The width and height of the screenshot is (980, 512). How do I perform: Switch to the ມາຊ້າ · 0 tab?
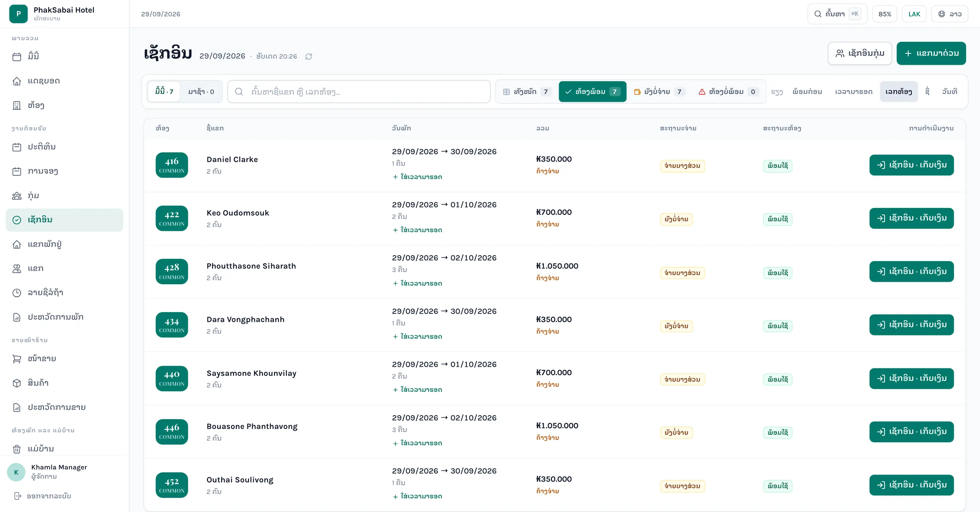click(201, 91)
